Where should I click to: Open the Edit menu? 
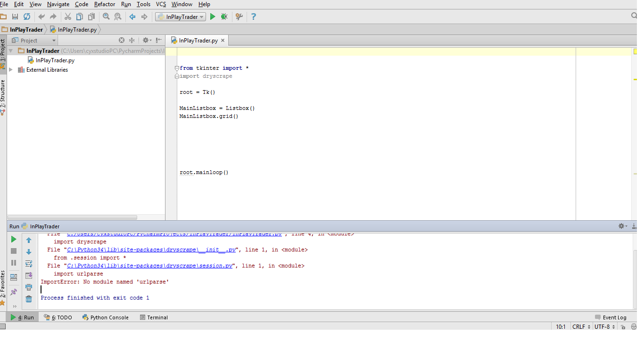coord(19,4)
